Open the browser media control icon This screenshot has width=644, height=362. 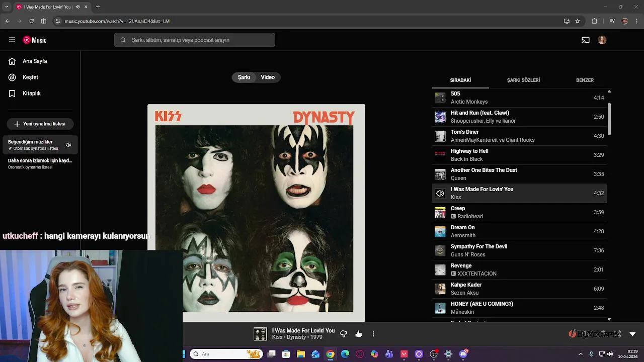(612, 21)
